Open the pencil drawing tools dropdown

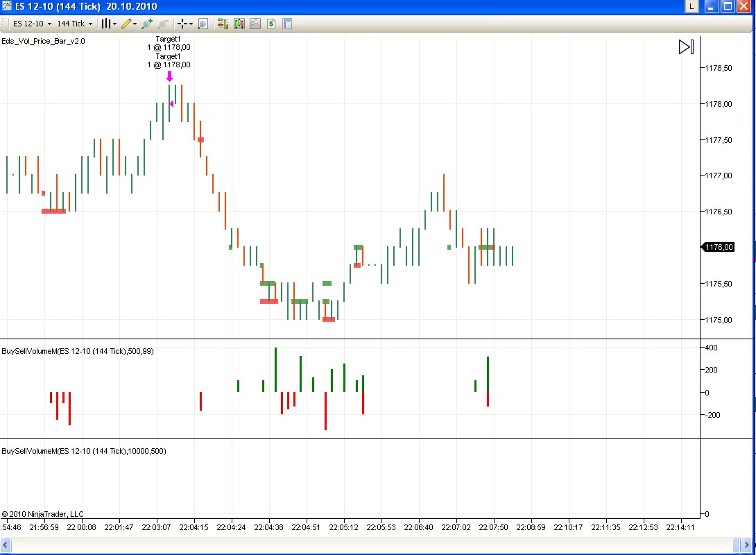point(128,24)
